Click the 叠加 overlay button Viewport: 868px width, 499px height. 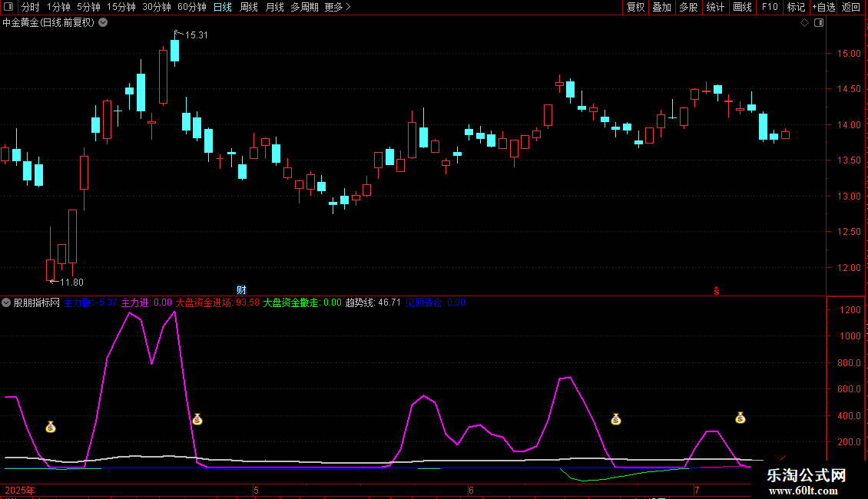(662, 7)
